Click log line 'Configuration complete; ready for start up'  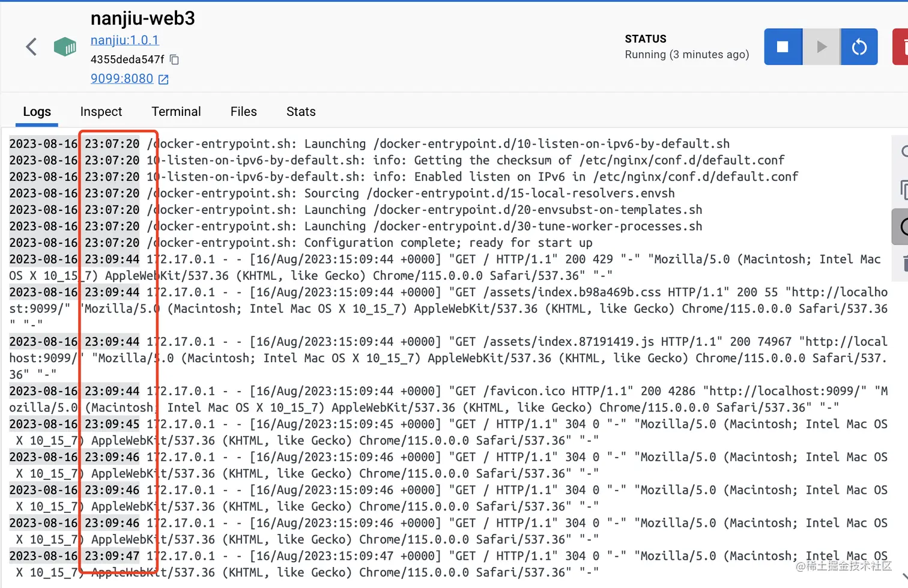301,243
